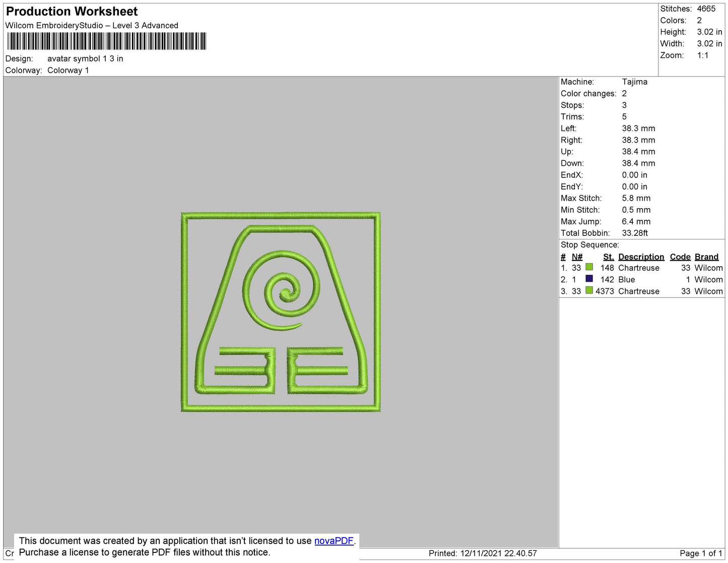Click the Max Stitch value 5.8 mm
728x563 pixels.
coord(636,198)
